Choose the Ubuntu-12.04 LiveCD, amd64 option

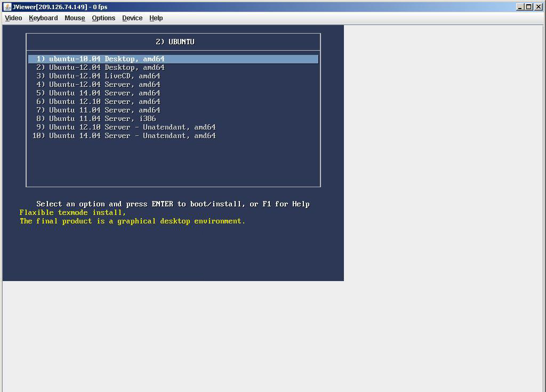(x=105, y=76)
